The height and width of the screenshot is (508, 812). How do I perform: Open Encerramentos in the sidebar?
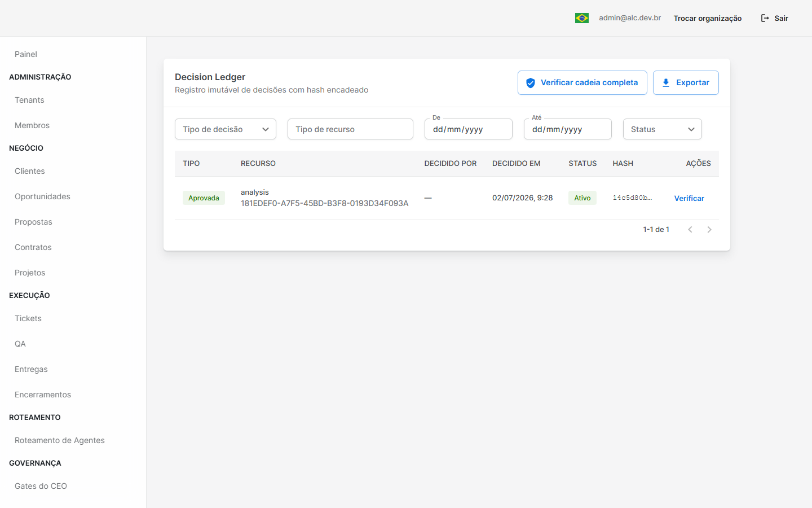(x=43, y=395)
